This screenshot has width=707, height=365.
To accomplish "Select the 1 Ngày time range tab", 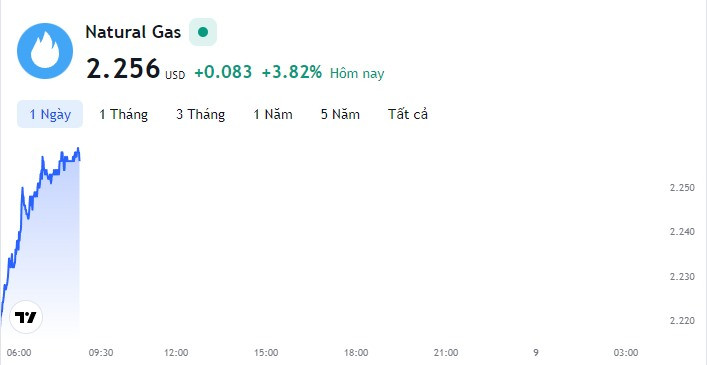I will click(x=50, y=114).
